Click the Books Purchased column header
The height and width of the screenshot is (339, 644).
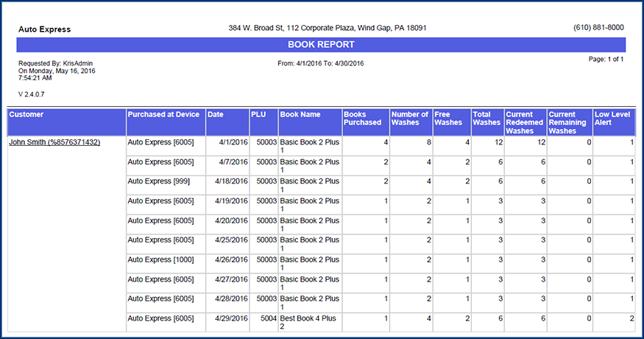tap(363, 119)
